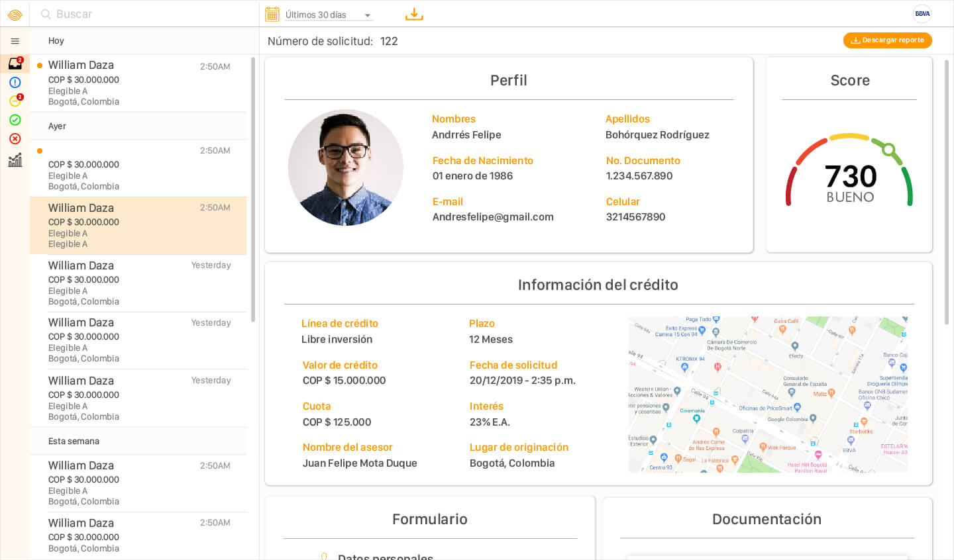Open the hamburger menu in the sidebar
This screenshot has width=954, height=560.
pyautogui.click(x=15, y=41)
